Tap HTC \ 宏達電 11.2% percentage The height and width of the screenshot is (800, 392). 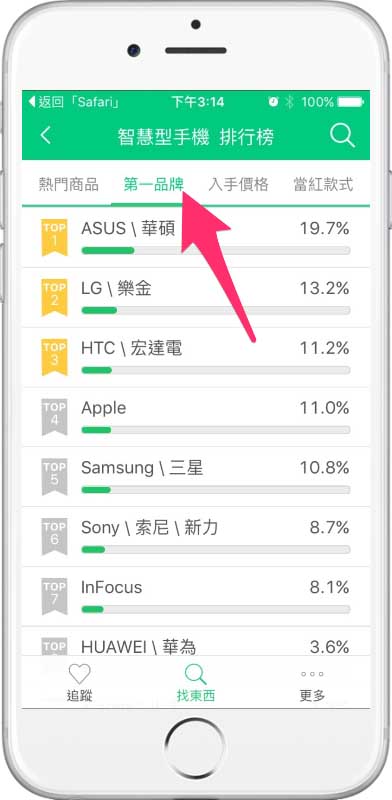click(x=324, y=348)
